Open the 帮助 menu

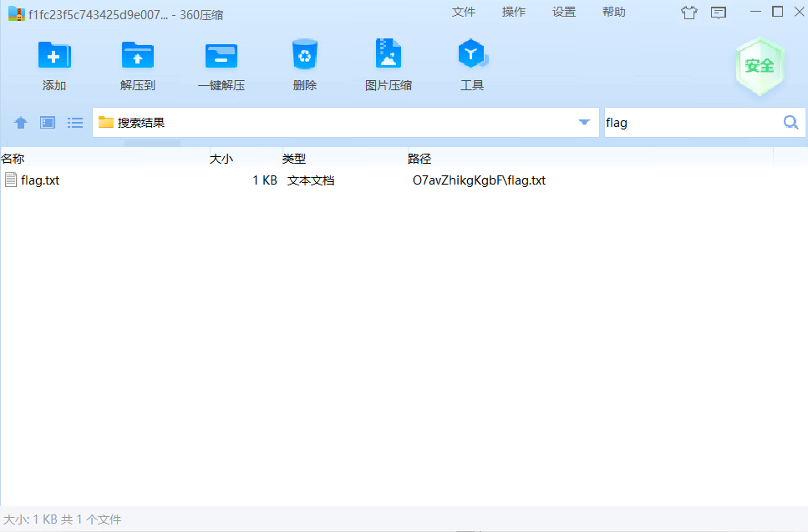[614, 12]
